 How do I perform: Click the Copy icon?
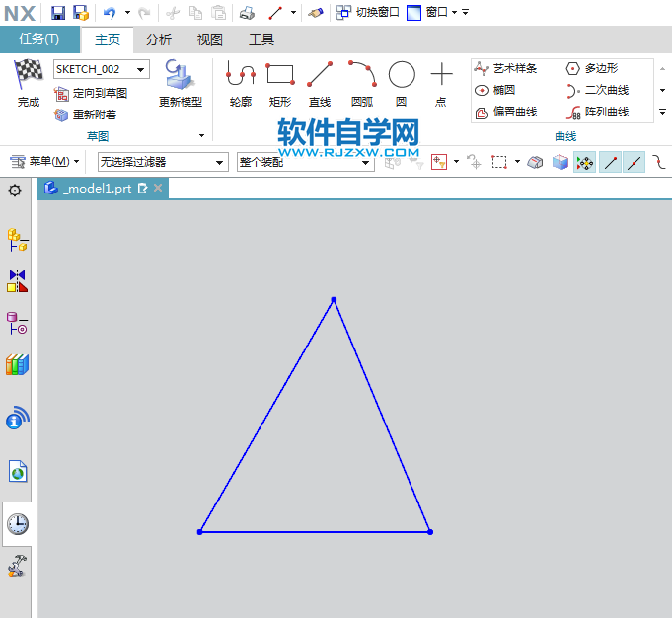pos(195,13)
